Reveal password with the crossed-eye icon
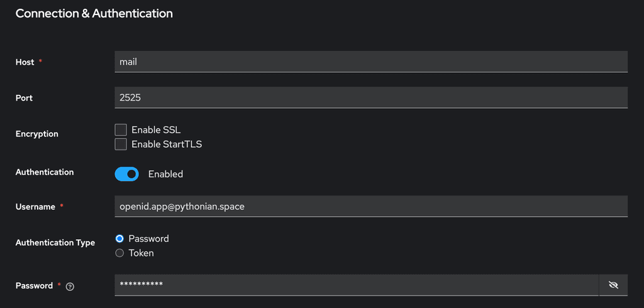 (x=613, y=285)
